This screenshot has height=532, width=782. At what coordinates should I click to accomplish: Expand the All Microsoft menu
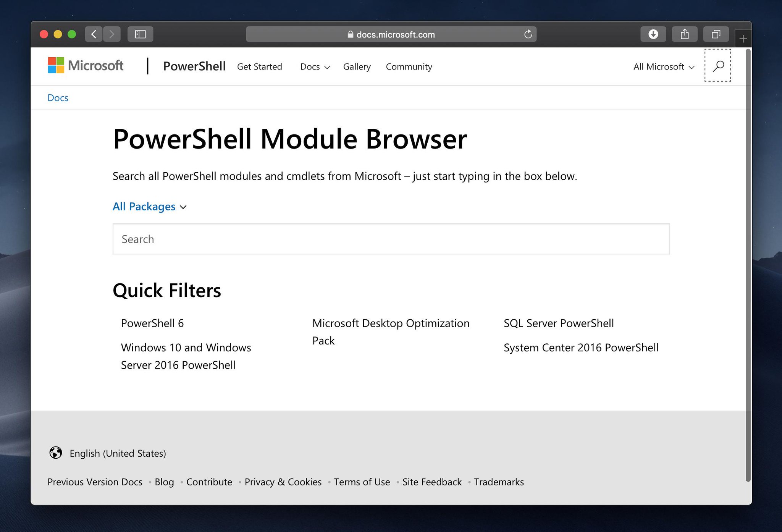point(664,67)
